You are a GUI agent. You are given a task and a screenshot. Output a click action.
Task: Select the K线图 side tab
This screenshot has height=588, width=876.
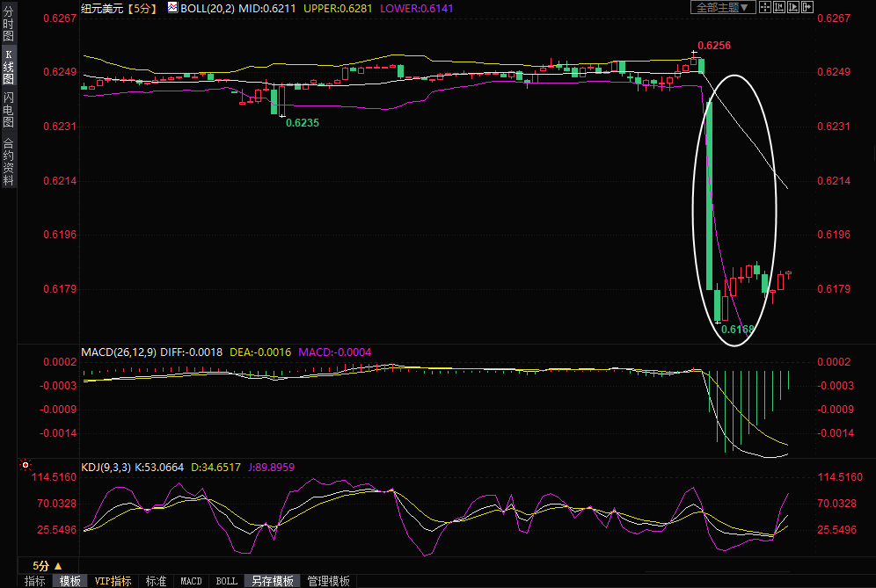click(x=8, y=67)
